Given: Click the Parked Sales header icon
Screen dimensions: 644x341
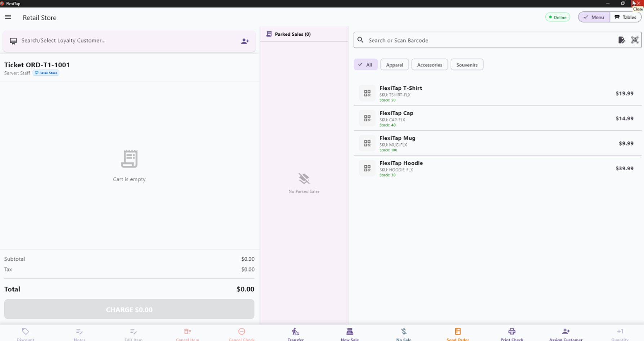Looking at the screenshot, I should click(269, 34).
